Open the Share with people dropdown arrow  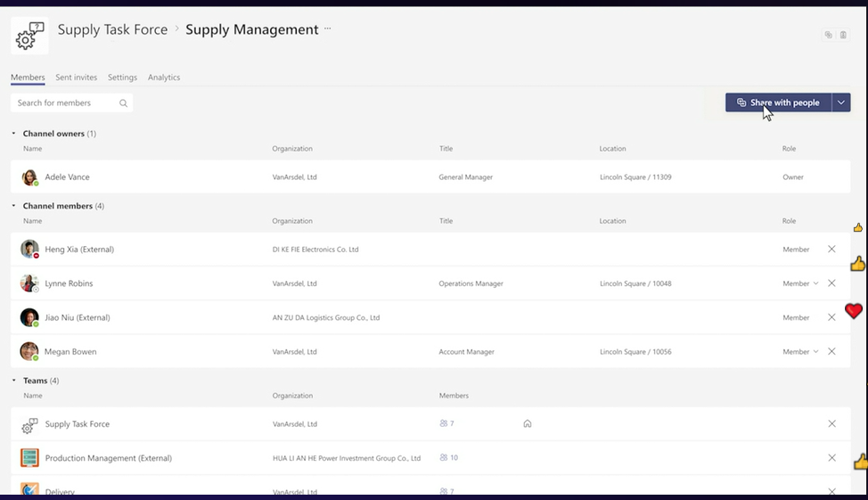(841, 102)
